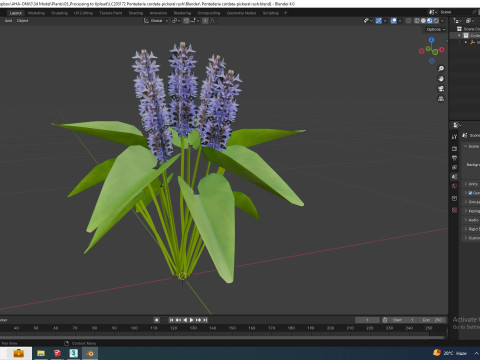Toggle X-ray mode in the viewport

pyautogui.click(x=408, y=21)
